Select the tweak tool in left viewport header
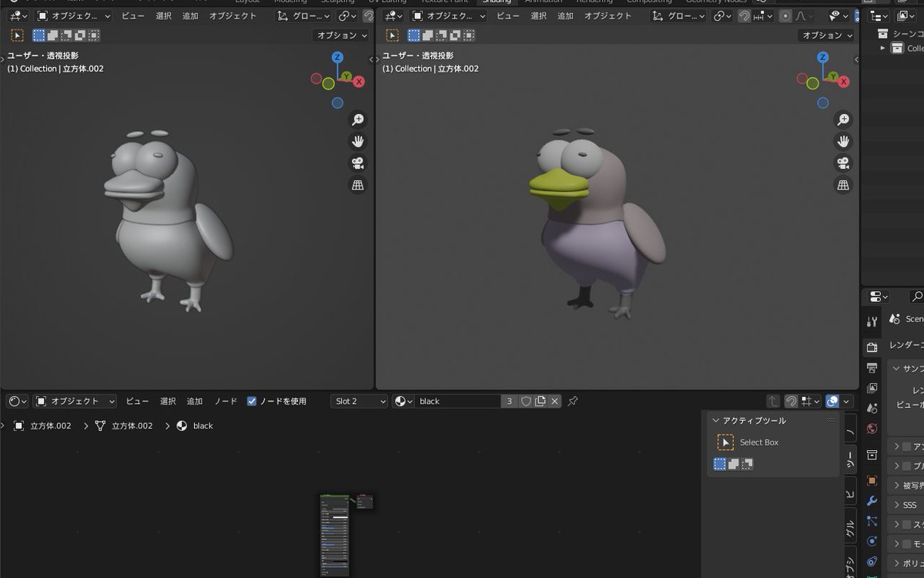924x578 pixels. click(17, 35)
